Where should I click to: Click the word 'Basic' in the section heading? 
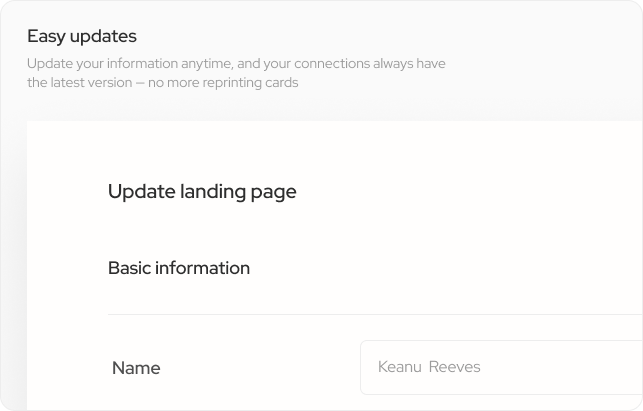pyautogui.click(x=130, y=268)
